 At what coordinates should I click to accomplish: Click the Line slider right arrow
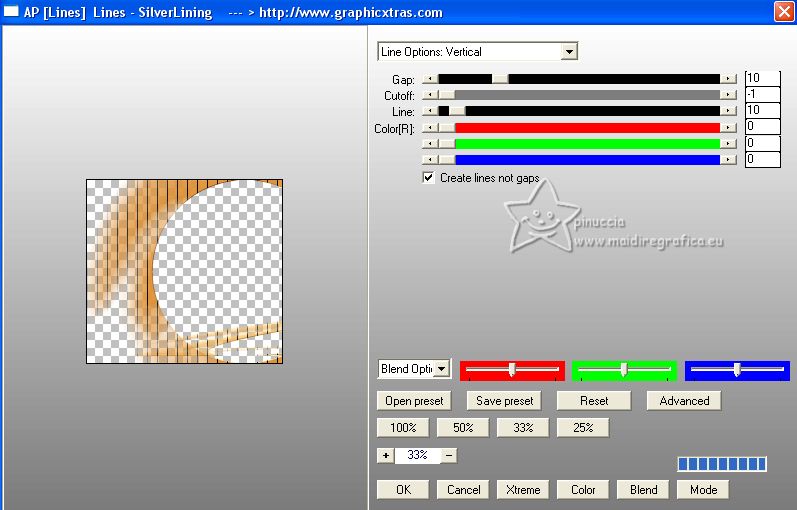pyautogui.click(x=728, y=111)
